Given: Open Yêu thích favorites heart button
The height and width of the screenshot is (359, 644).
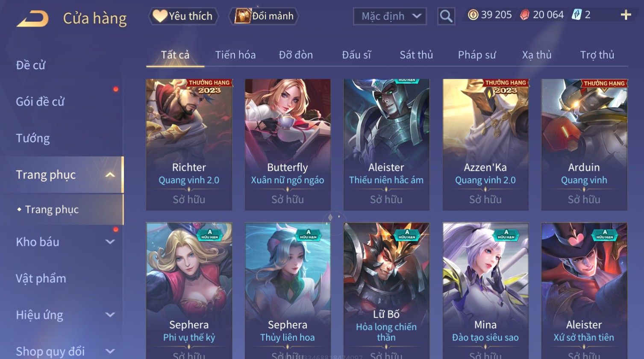Looking at the screenshot, I should coord(183,16).
